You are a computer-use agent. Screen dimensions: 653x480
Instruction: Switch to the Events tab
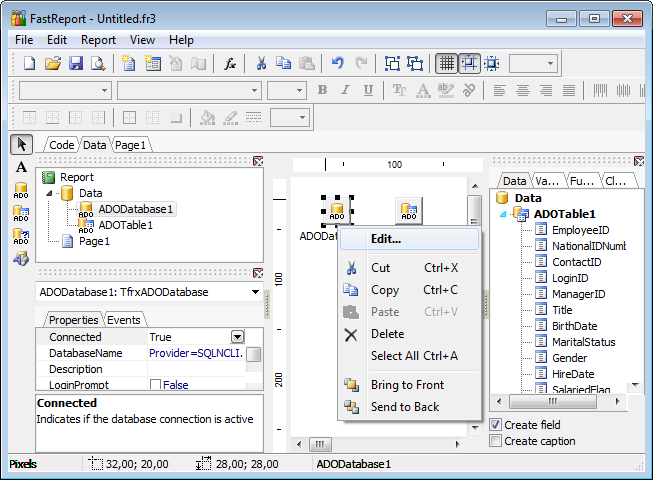pyautogui.click(x=123, y=320)
